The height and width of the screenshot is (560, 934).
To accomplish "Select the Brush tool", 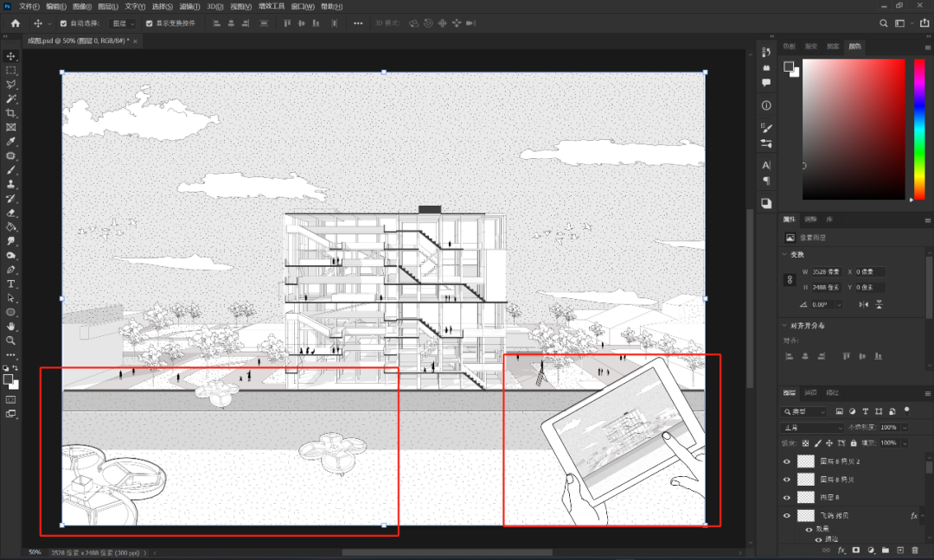I will tap(10, 170).
